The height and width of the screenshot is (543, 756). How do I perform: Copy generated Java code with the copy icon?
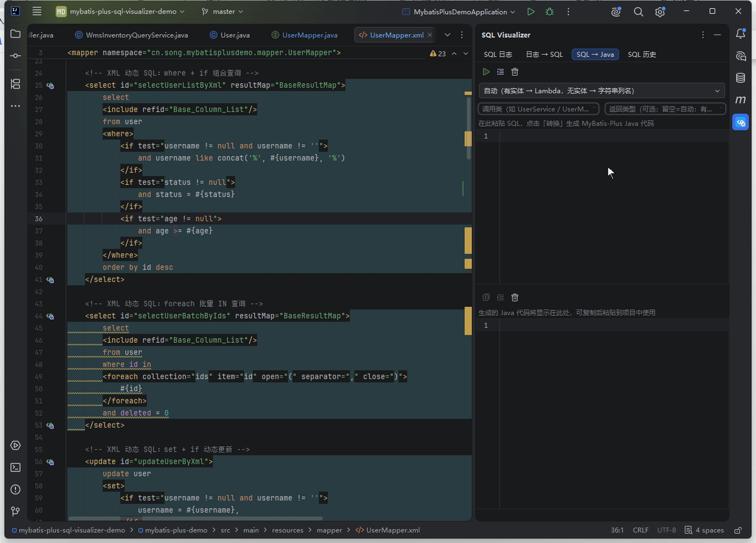486,297
